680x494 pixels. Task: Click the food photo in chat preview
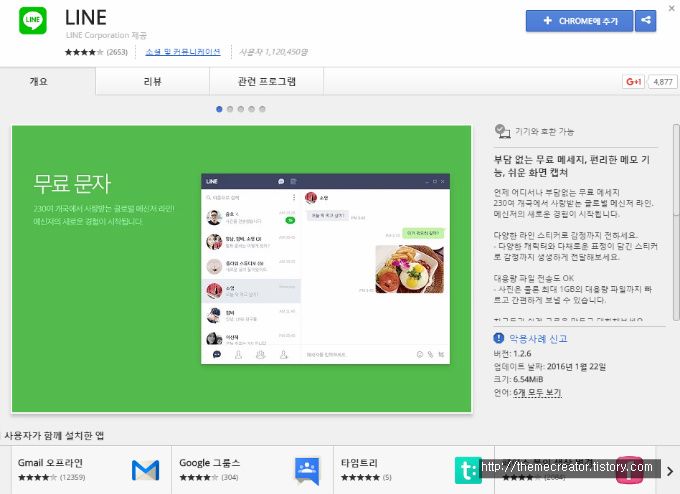pyautogui.click(x=409, y=269)
